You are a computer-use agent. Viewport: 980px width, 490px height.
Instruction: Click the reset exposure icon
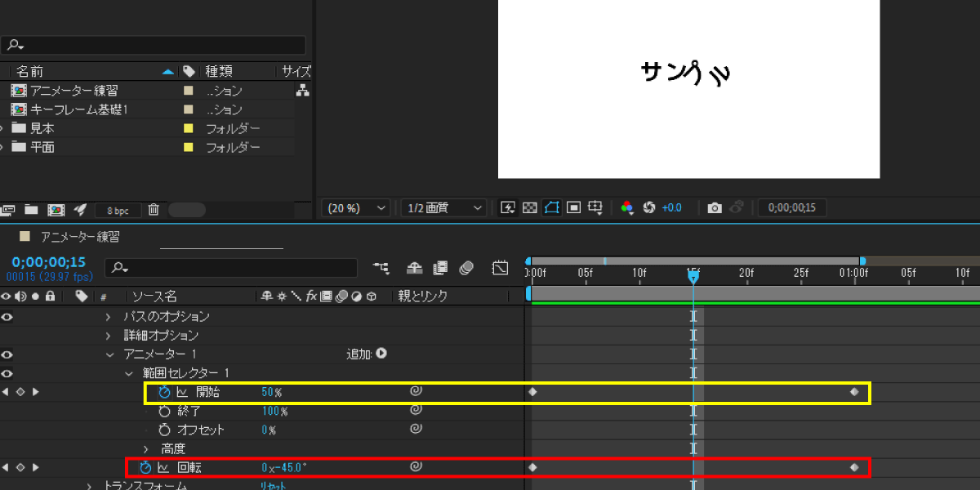click(x=649, y=207)
